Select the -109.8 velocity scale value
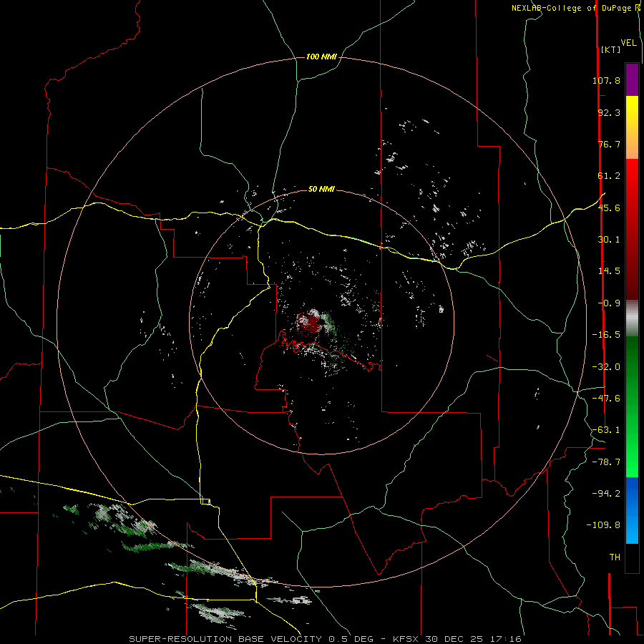This screenshot has height=644, width=644. tap(603, 525)
